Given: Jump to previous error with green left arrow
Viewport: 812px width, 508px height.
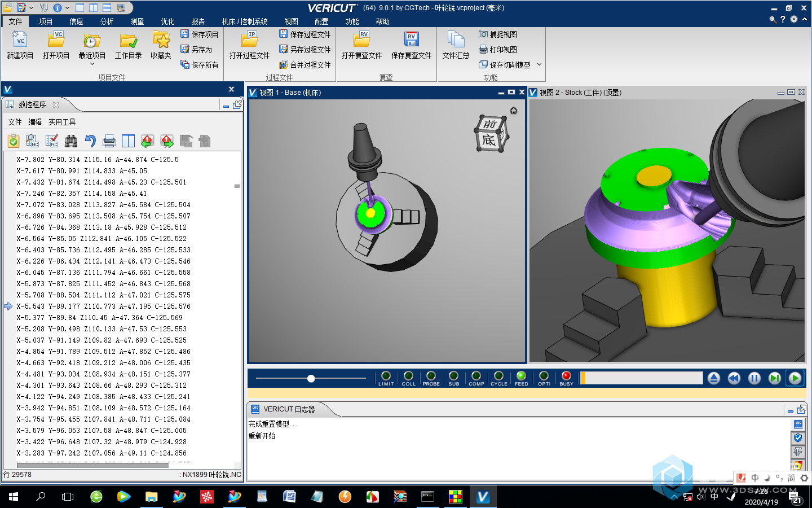Looking at the screenshot, I should point(148,141).
